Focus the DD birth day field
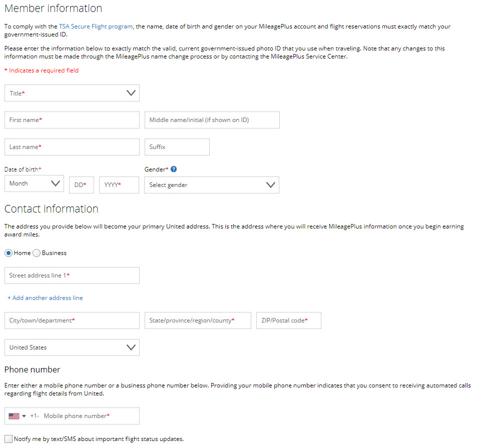483x448 pixels. click(x=82, y=185)
